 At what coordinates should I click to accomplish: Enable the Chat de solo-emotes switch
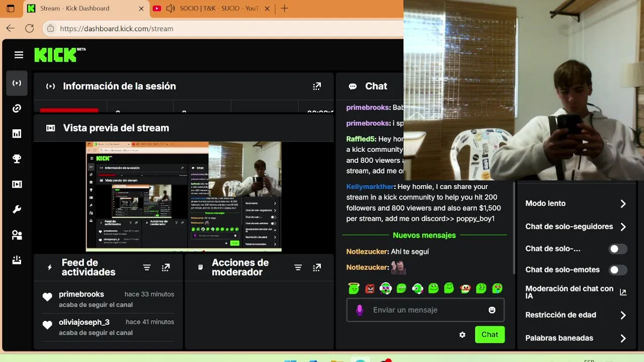[x=618, y=270]
